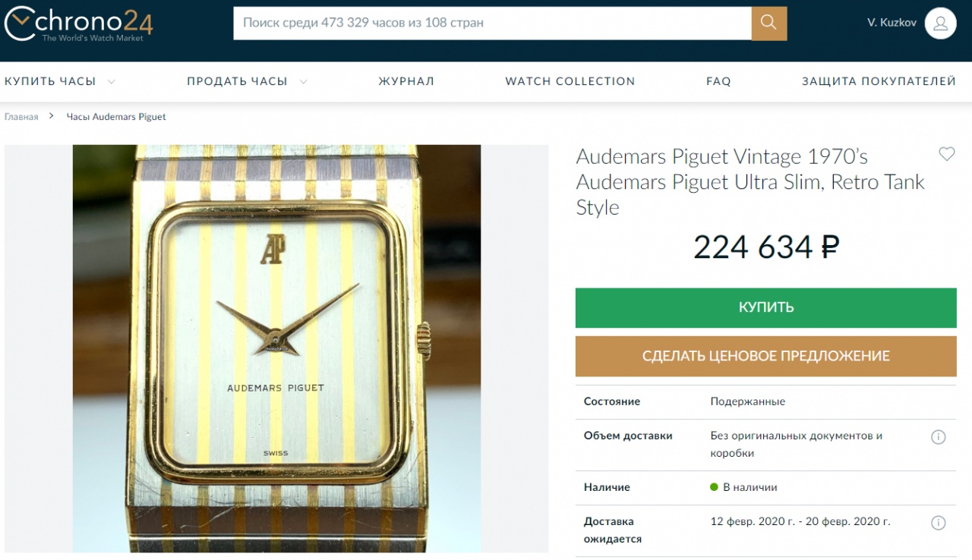Image resolution: width=972 pixels, height=560 pixels.
Task: Open the user profile avatar icon
Action: [x=940, y=23]
